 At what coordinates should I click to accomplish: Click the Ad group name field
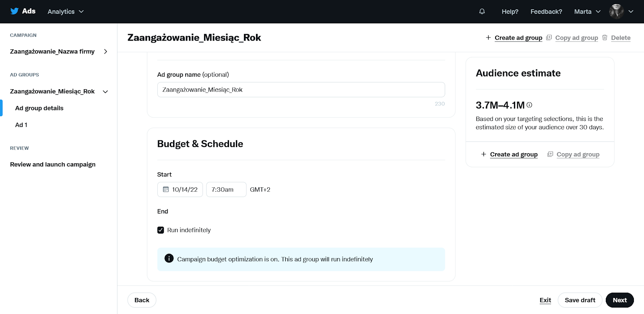[x=301, y=90]
